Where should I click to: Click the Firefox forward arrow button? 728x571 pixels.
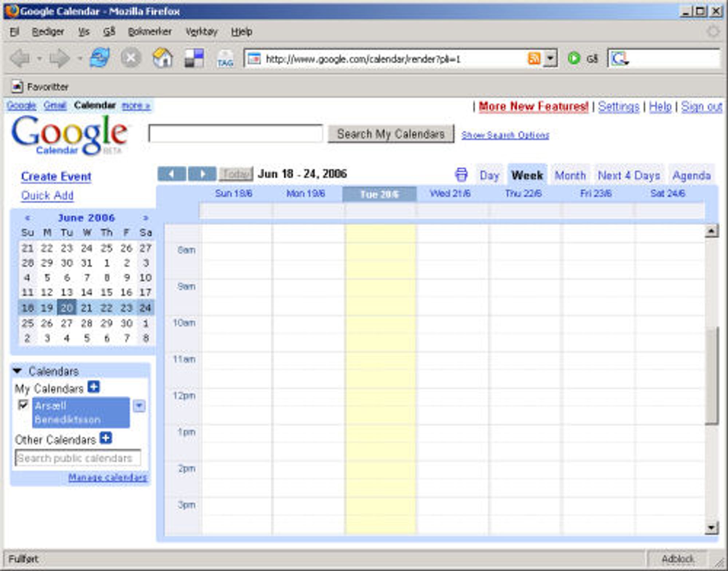click(59, 58)
